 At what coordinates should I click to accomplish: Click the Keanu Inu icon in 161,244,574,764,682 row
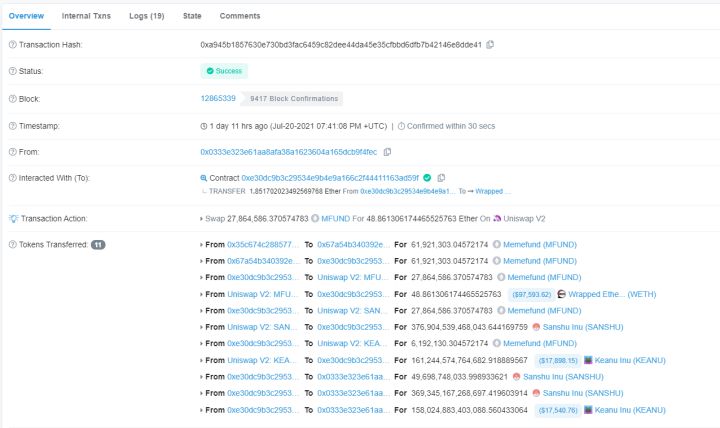click(x=588, y=360)
